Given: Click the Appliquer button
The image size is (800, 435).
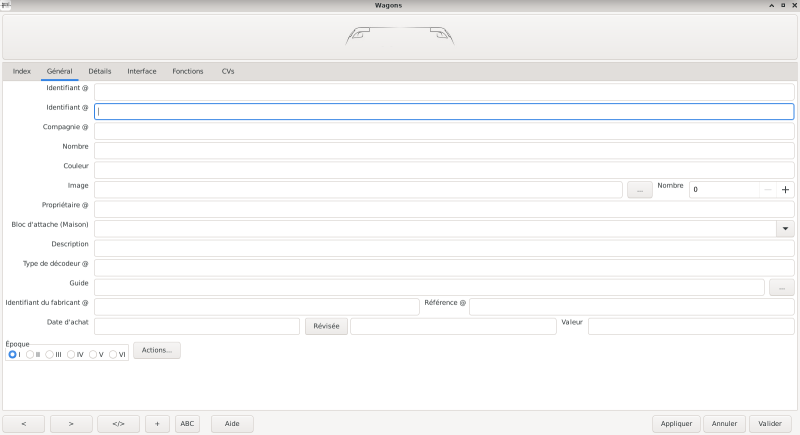Looking at the screenshot, I should [676, 423].
